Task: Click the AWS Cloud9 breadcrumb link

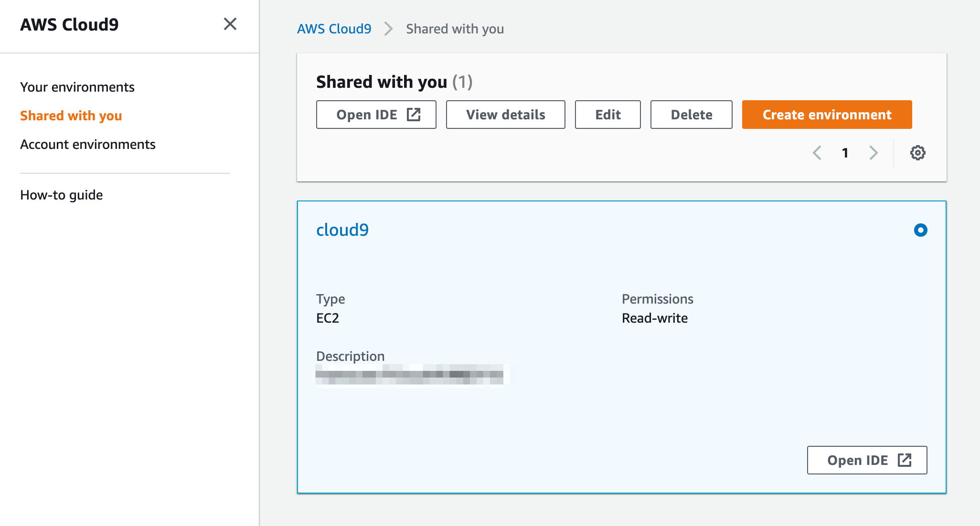Action: tap(334, 29)
